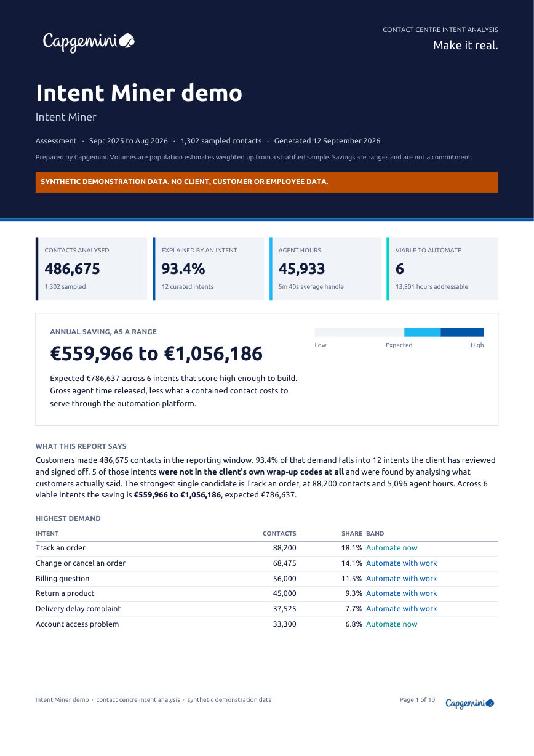Click 'Automate with work' for Return a product

tap(401, 593)
